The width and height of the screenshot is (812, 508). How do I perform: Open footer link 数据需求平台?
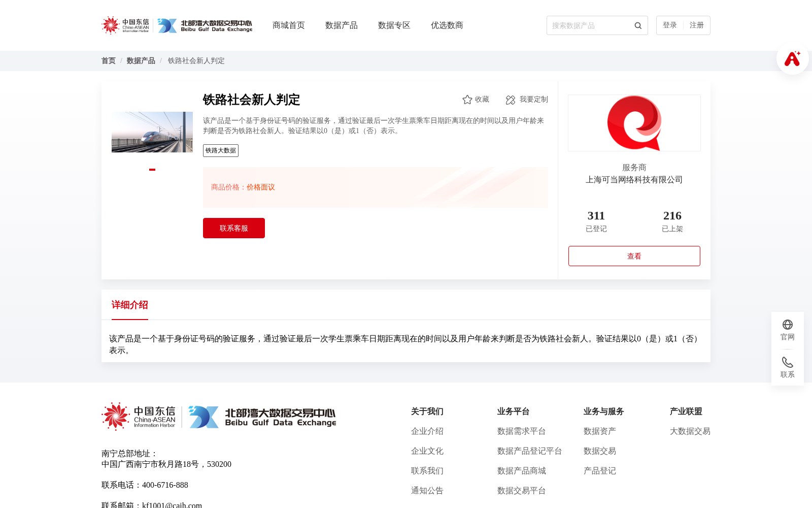pos(522,431)
